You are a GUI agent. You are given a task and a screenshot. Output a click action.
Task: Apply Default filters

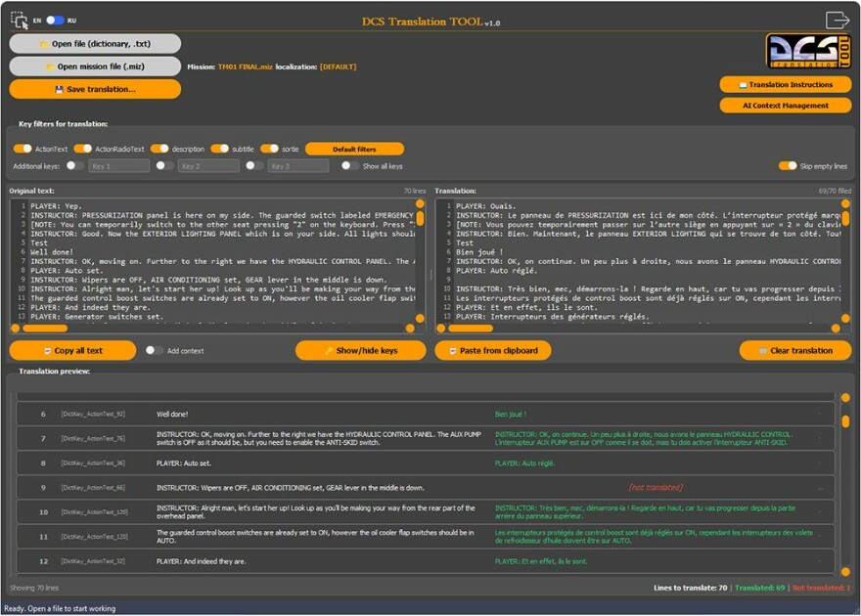(x=354, y=149)
